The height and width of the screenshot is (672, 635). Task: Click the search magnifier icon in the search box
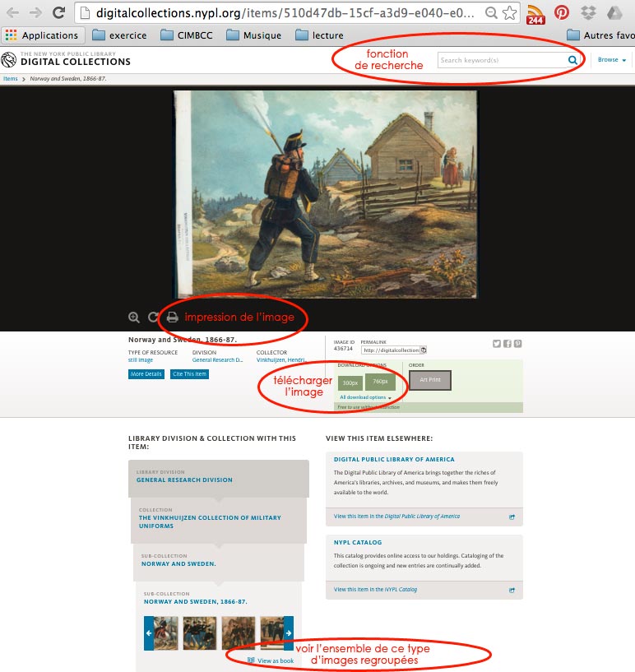click(572, 60)
